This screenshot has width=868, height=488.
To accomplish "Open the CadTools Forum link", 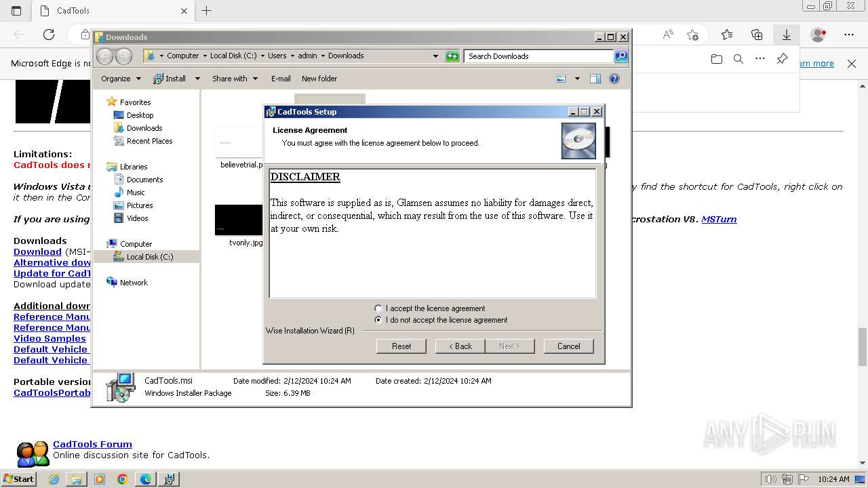I will pos(92,445).
